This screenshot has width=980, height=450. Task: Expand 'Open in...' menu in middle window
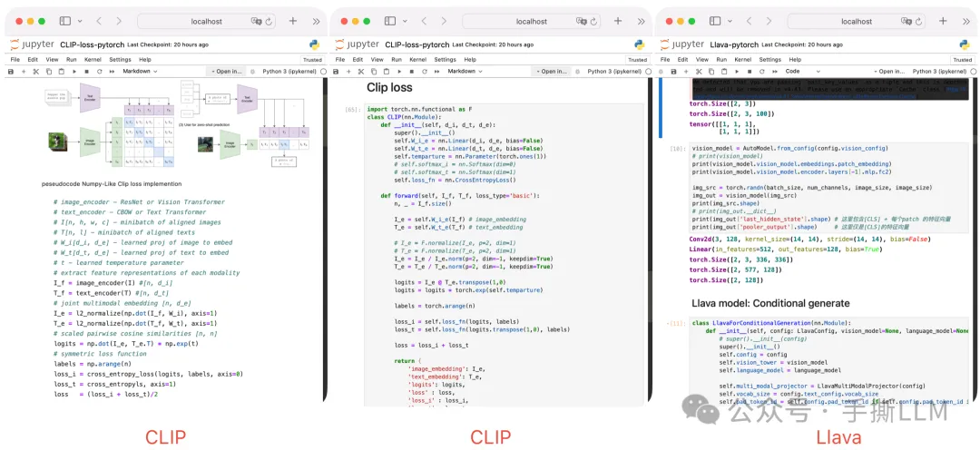tap(552, 72)
